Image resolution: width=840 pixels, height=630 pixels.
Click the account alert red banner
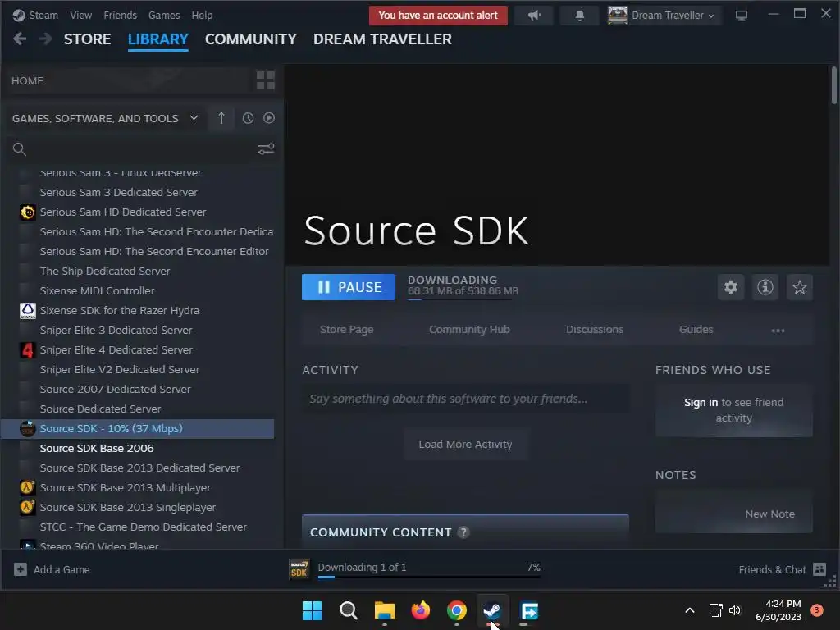pos(438,16)
